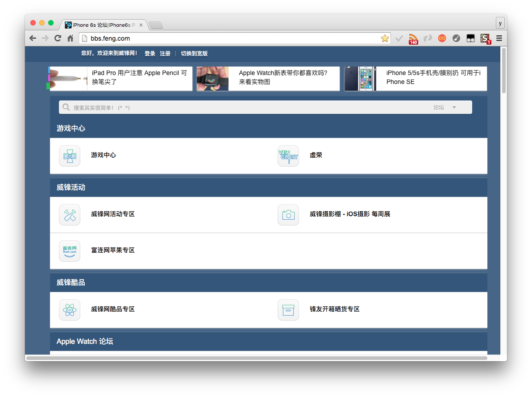The width and height of the screenshot is (532, 397).
Task: Click the Chrome profile button y
Action: coord(500,23)
